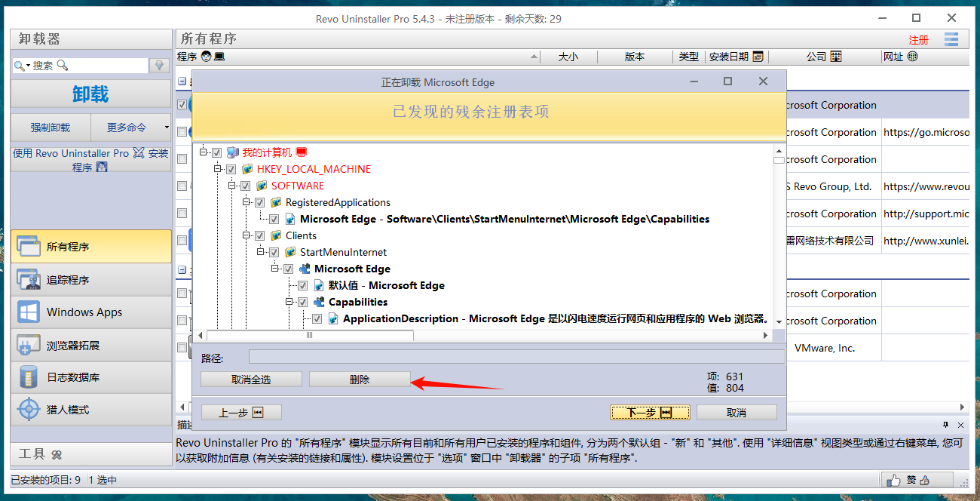Image resolution: width=980 pixels, height=501 pixels.
Task: Click the hamburger menu icon beside 注册
Action: point(951,40)
